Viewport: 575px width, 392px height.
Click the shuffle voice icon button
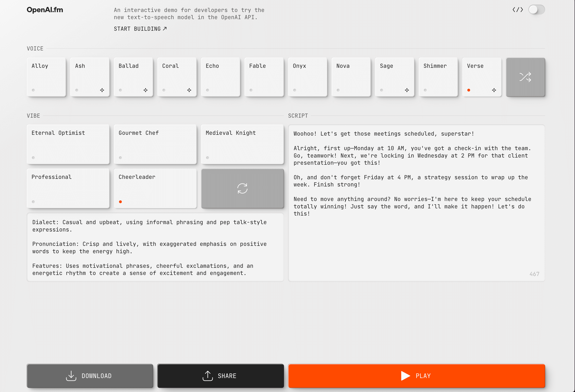(x=525, y=77)
